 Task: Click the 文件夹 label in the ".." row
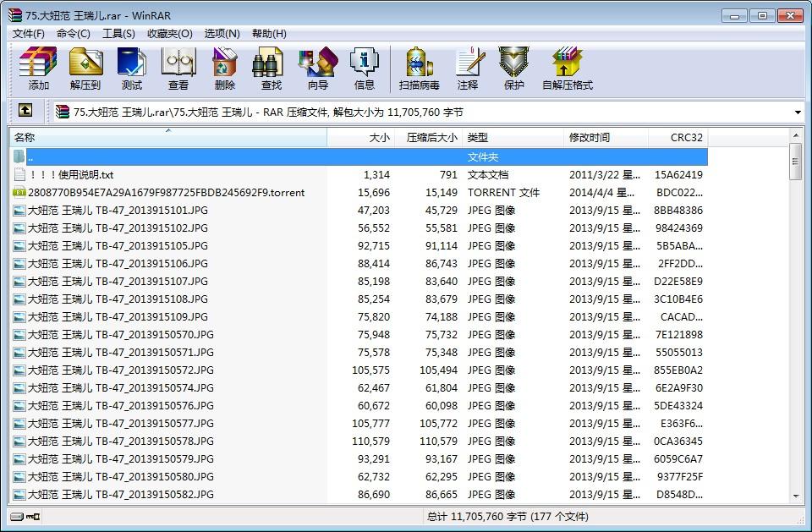[483, 157]
